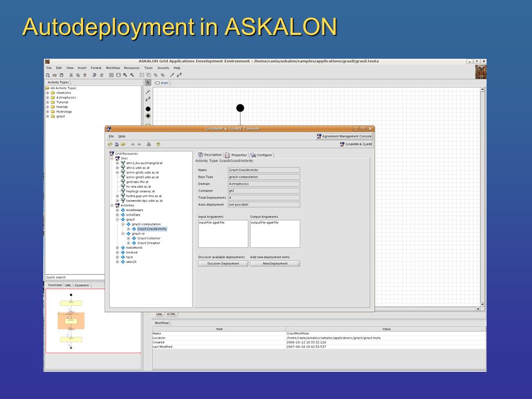Select karwendel.dps.uibk.ac.at site

145,201
